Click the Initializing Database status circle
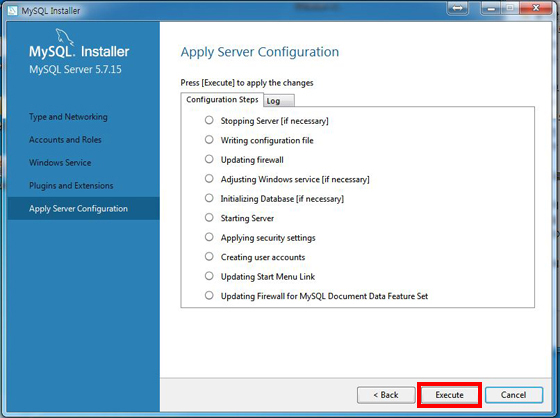This screenshot has height=418, width=560. 209,198
